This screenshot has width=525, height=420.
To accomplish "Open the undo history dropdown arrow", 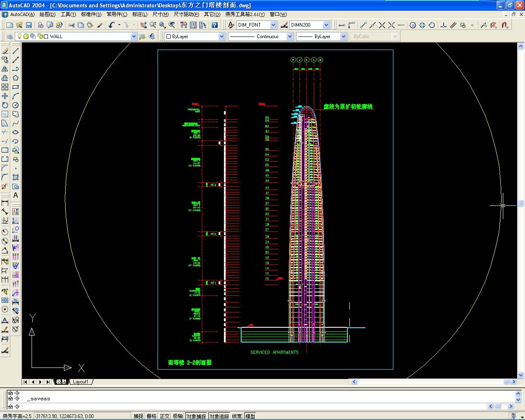I will [119, 25].
